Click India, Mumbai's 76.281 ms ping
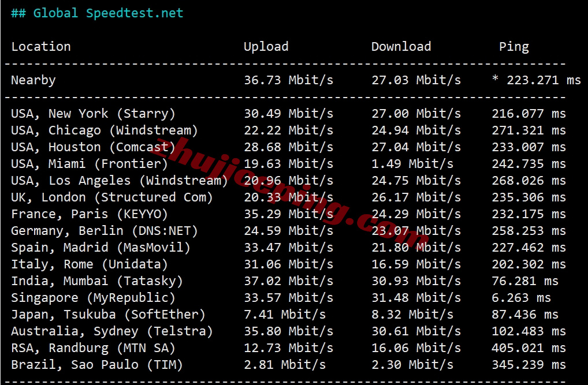Screen dimensions: 588x385 [x=524, y=281]
